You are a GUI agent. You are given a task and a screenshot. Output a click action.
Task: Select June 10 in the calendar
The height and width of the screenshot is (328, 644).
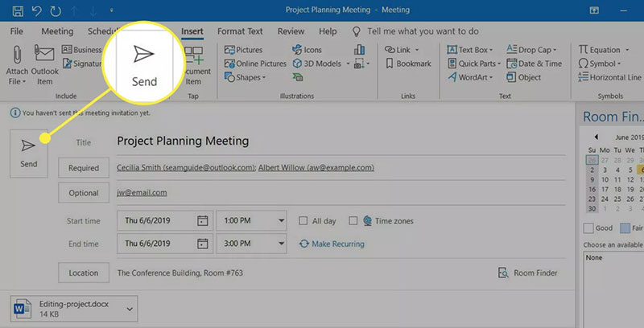(605, 179)
